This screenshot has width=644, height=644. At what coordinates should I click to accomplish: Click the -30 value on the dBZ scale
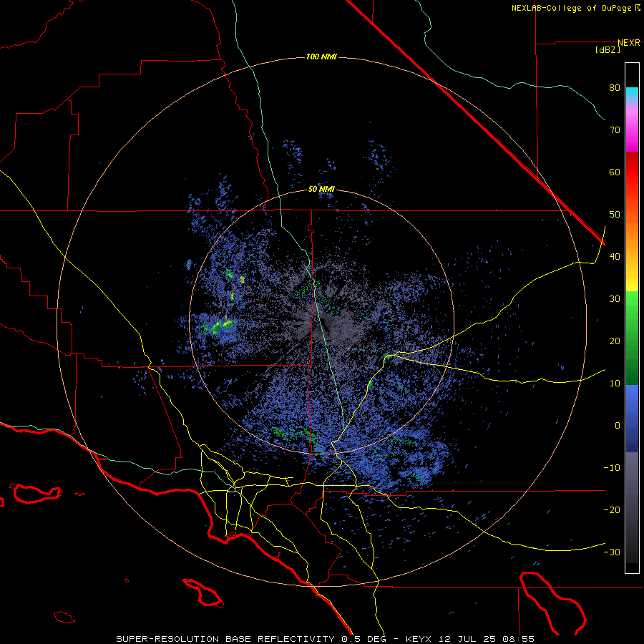tap(612, 552)
